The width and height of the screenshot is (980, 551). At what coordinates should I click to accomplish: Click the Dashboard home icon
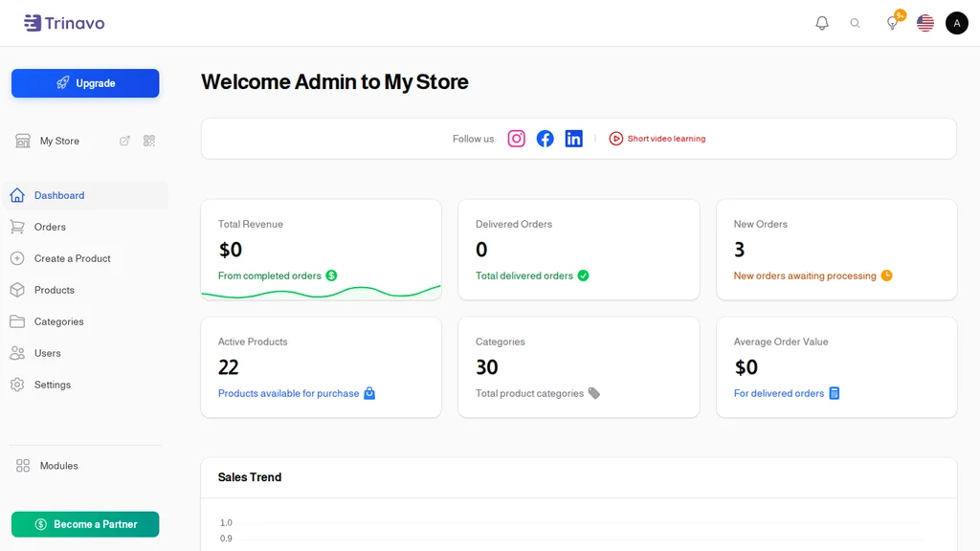(x=17, y=195)
